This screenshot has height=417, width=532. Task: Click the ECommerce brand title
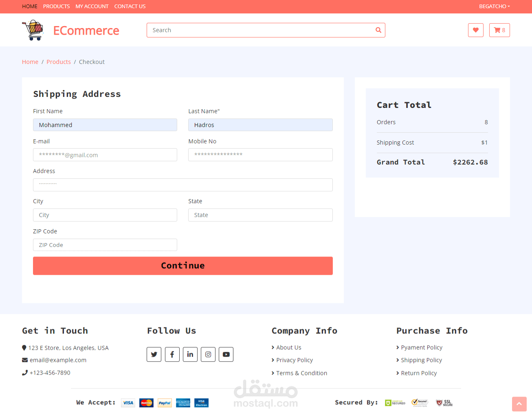click(86, 31)
